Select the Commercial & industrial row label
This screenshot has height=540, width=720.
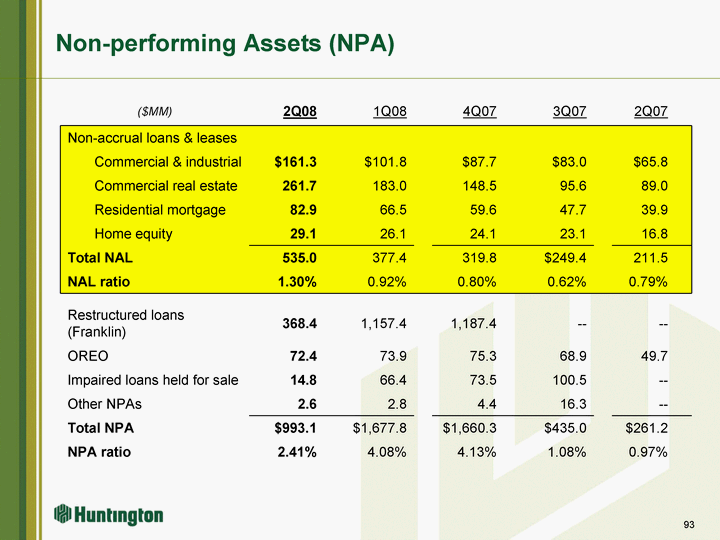click(x=168, y=161)
